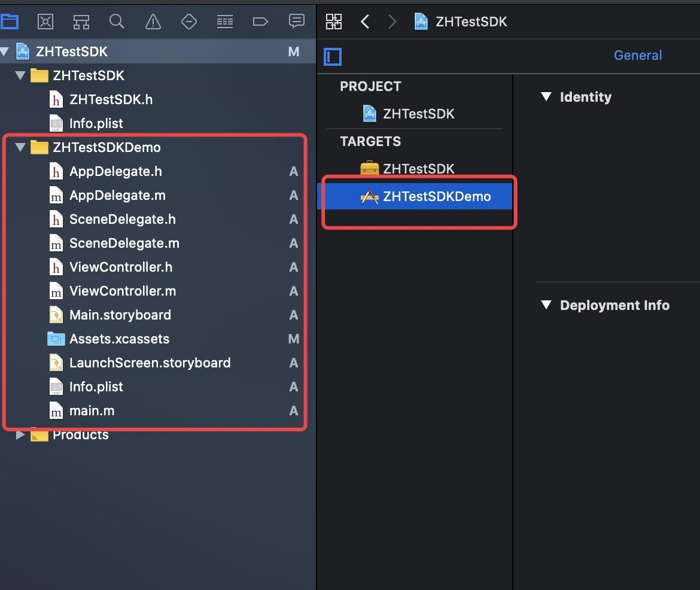Select the Products folder
This screenshot has height=590, width=700.
(x=80, y=434)
